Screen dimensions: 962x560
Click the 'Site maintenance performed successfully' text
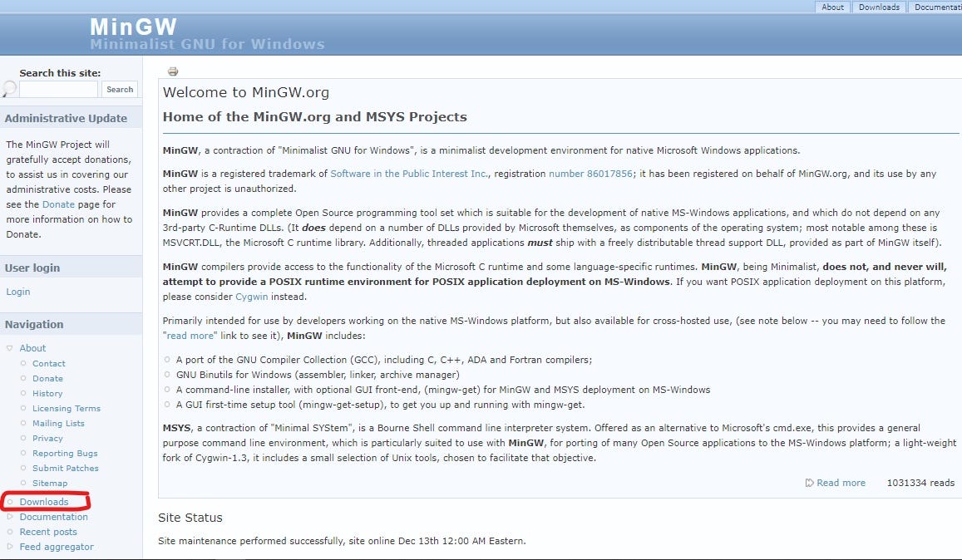coord(342,541)
